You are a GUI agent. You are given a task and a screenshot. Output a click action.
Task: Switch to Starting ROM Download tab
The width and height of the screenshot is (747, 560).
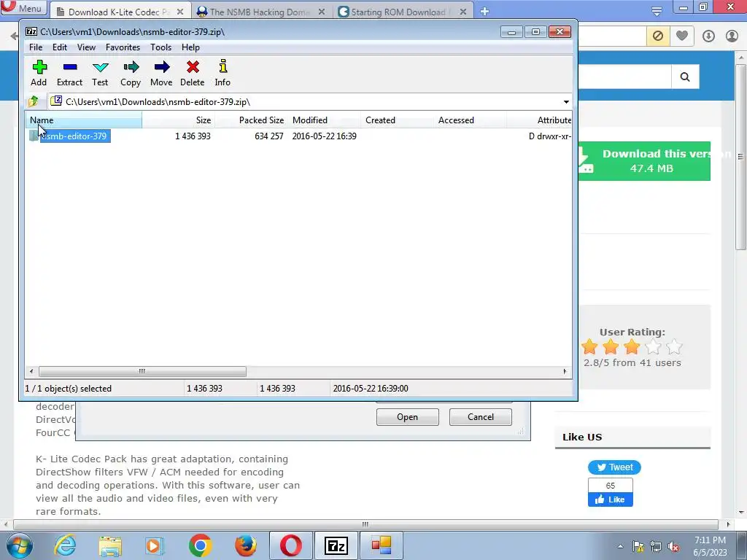point(398,12)
